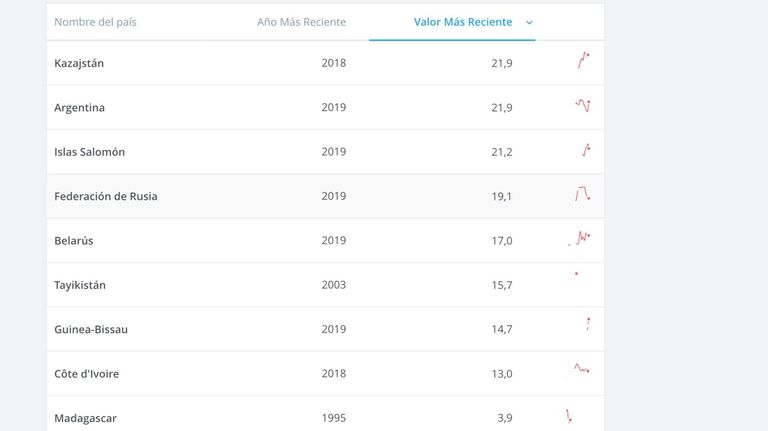The height and width of the screenshot is (431, 768).
Task: Open Argentina country link
Action: point(79,108)
